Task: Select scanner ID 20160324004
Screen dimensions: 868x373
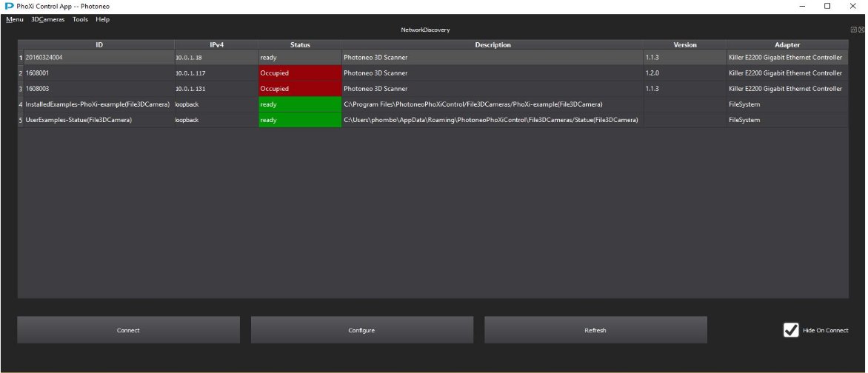Action: tap(99, 58)
